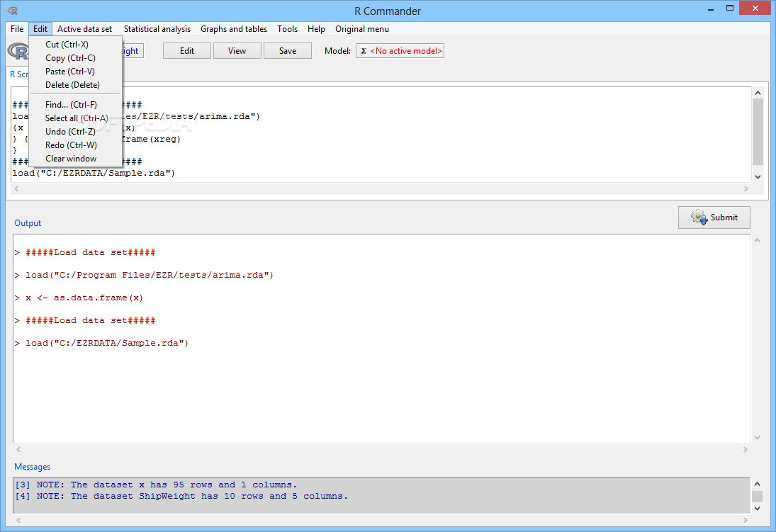
Task: Click the No active model button
Action: [400, 50]
